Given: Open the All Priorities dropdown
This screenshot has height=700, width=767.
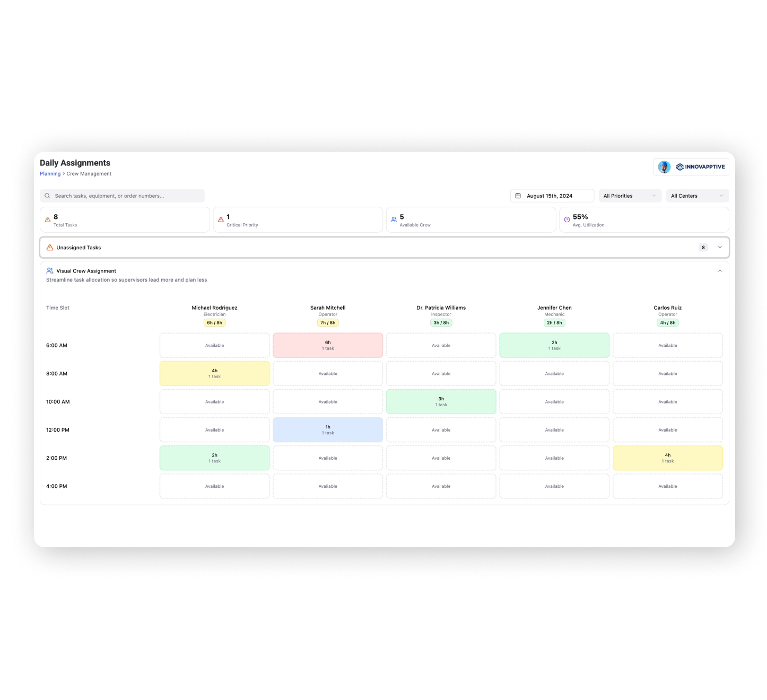Looking at the screenshot, I should (x=630, y=196).
